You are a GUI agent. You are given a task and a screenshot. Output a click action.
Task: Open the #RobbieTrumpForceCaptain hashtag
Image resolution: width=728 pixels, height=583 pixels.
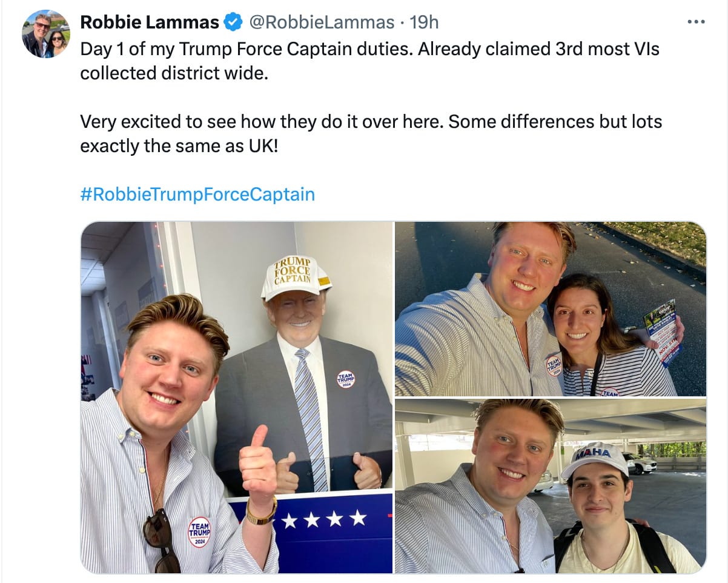pos(197,195)
